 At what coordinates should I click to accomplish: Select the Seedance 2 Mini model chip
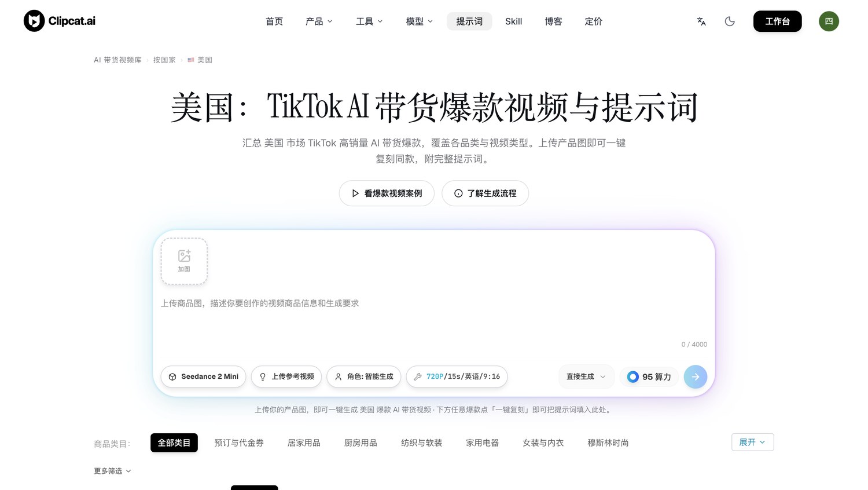pos(204,376)
